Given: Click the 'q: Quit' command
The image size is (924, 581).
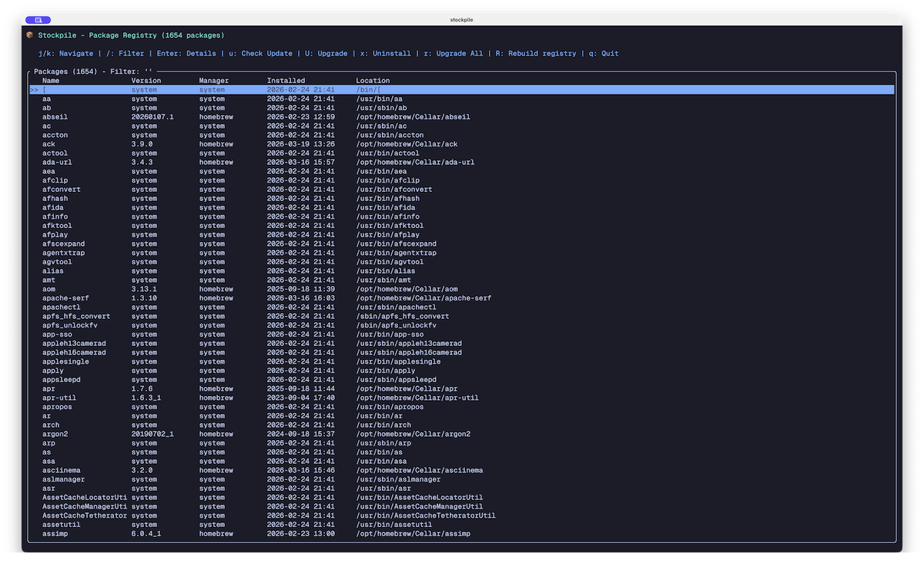Looking at the screenshot, I should coord(603,53).
